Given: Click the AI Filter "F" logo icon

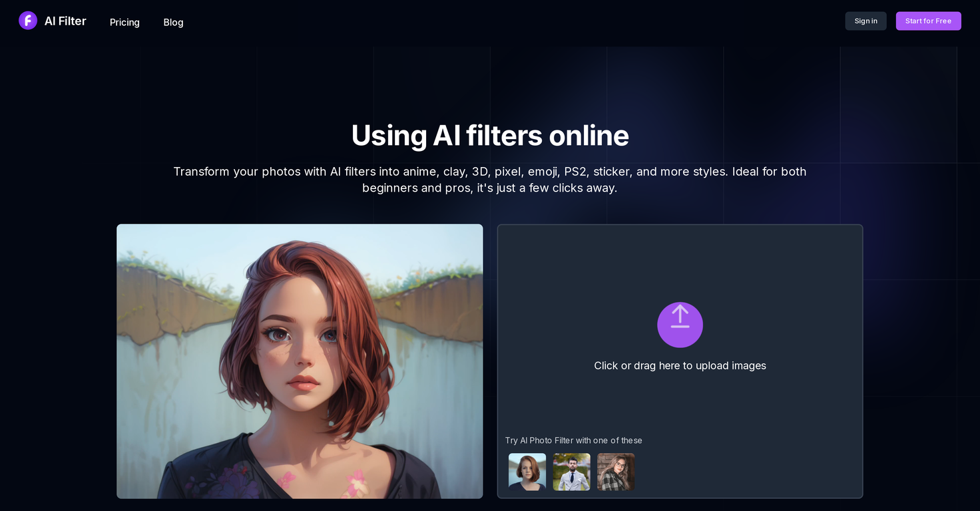Looking at the screenshot, I should [x=27, y=21].
